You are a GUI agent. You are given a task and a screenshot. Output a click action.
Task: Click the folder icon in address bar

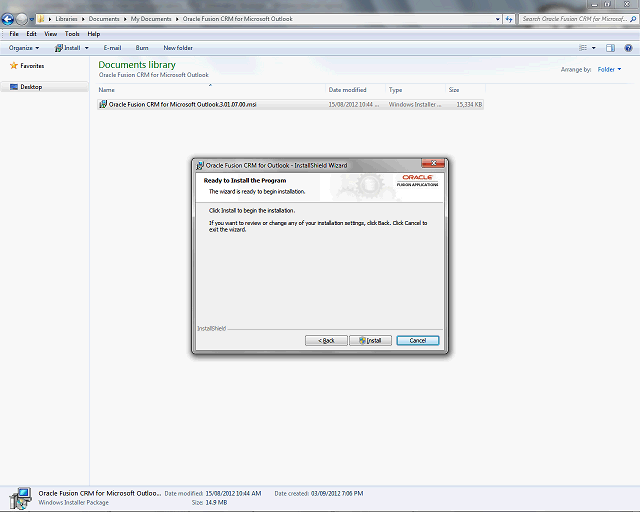coord(41,19)
